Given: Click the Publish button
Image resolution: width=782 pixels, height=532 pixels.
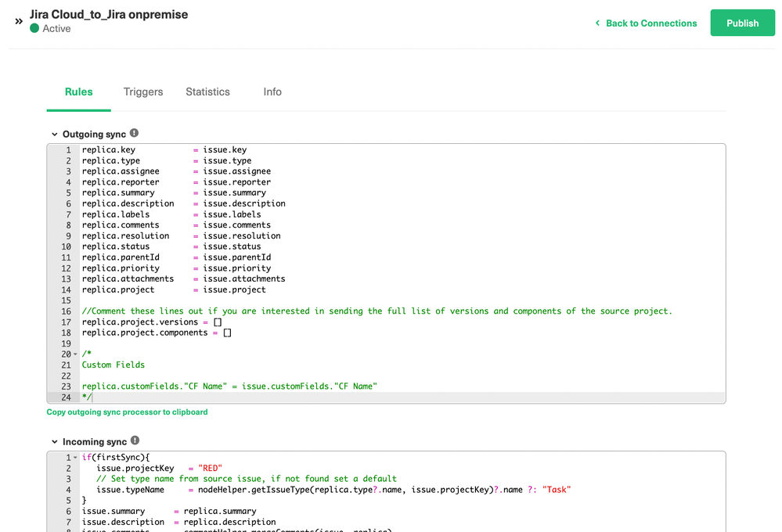Looking at the screenshot, I should click(x=742, y=23).
